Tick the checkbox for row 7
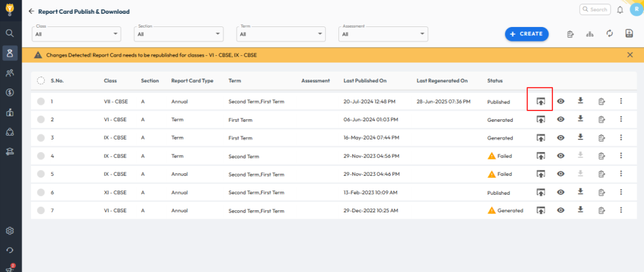This screenshot has width=644, height=272. tap(41, 210)
